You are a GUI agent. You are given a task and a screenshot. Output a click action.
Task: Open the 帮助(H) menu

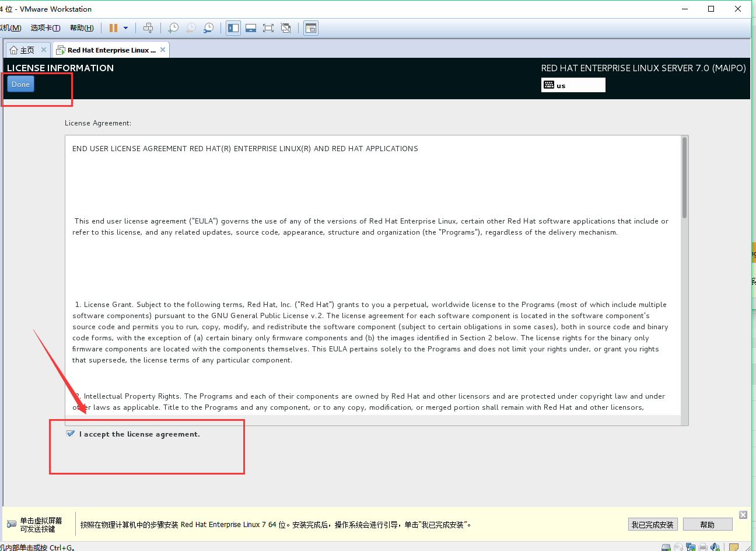[82, 28]
